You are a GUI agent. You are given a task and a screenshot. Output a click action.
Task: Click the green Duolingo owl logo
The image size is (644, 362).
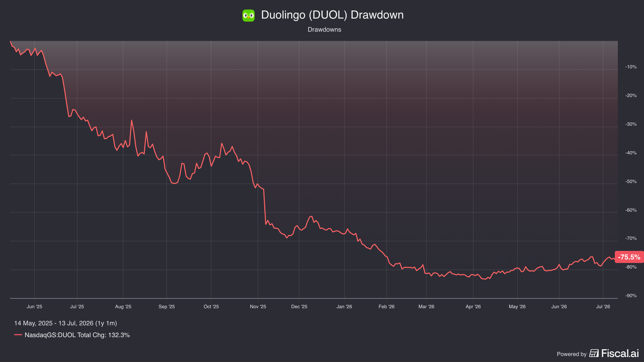tap(248, 15)
